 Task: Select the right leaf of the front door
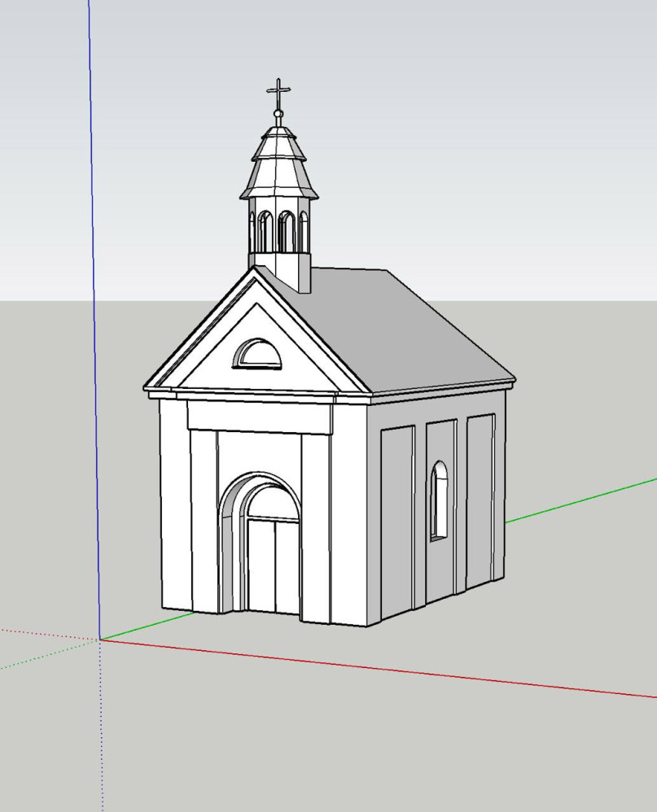tap(287, 565)
